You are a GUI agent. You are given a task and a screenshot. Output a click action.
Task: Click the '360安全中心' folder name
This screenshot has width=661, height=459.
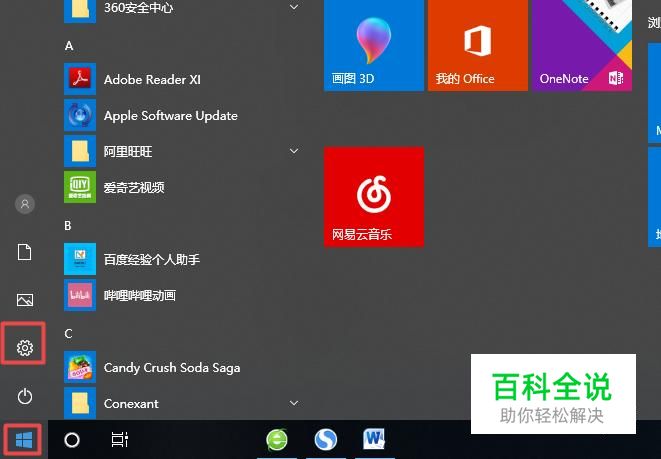(138, 7)
